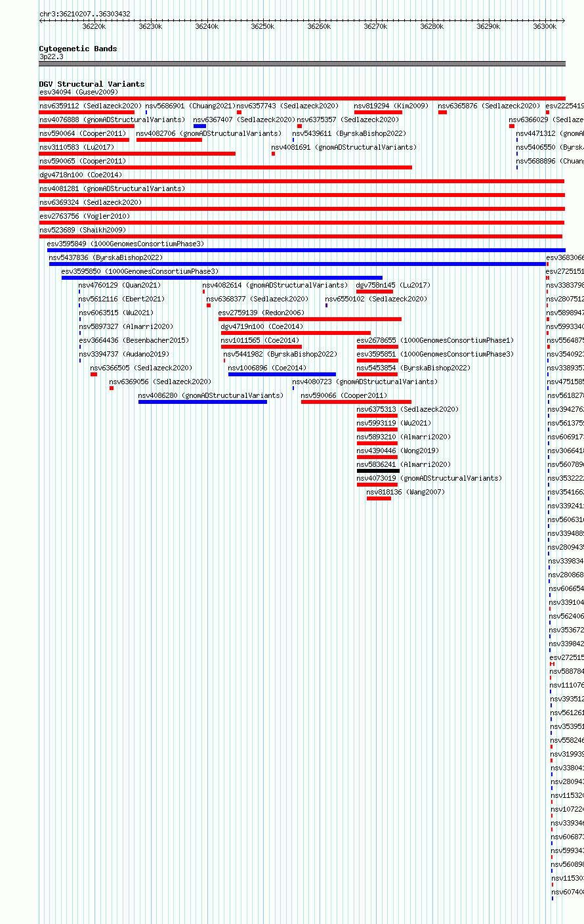Open nsv5893210 (Almarri2020) variant

[x=404, y=437]
